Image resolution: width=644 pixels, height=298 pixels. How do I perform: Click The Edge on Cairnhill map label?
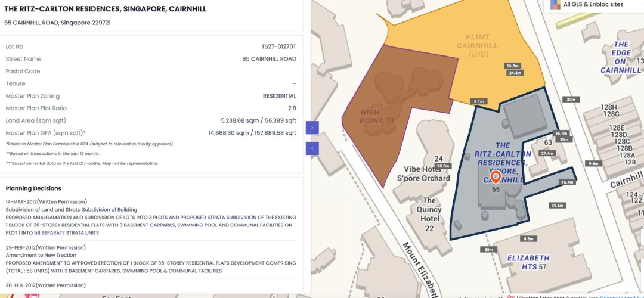point(621,57)
